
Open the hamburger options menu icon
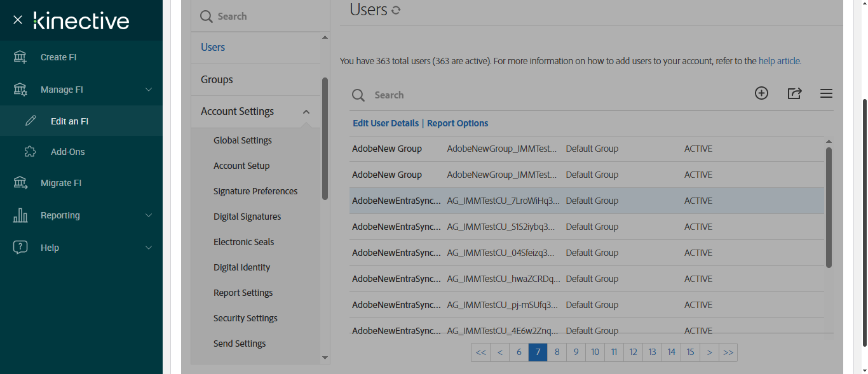[826, 93]
